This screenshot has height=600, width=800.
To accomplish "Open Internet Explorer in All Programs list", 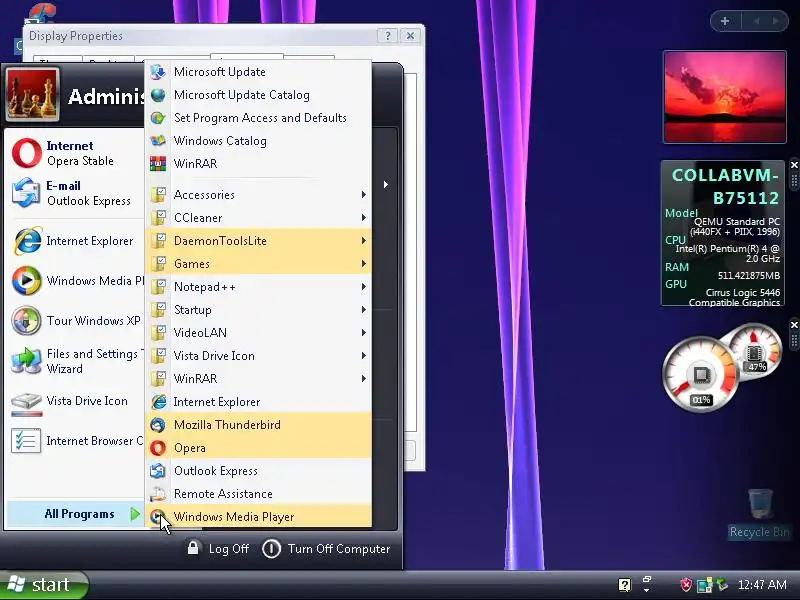I will click(x=259, y=402).
